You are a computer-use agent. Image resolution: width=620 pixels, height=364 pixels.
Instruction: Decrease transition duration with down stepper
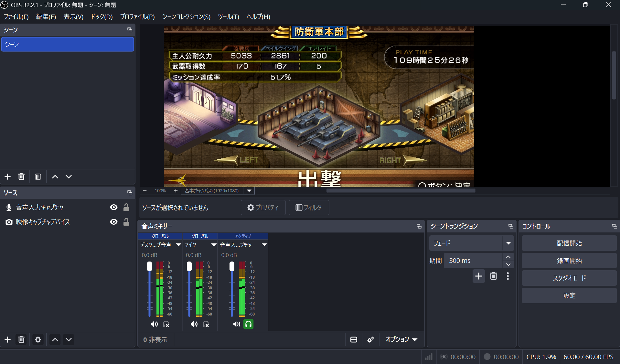point(508,264)
